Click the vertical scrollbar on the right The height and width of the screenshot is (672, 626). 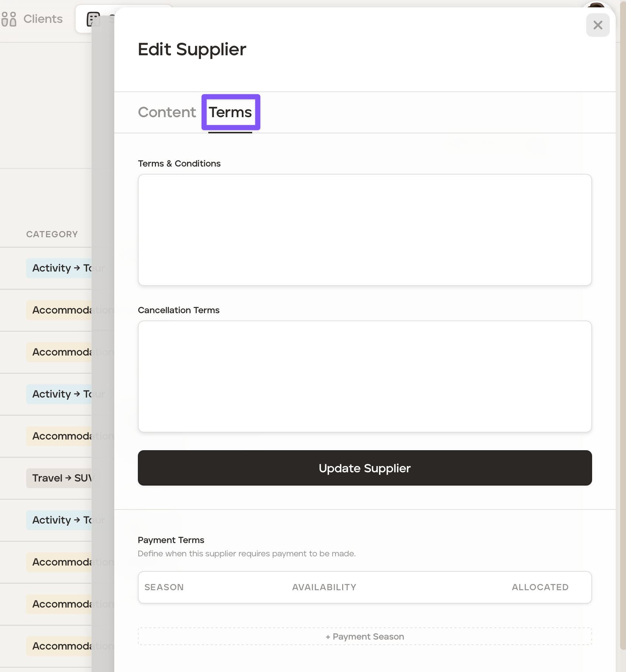(623, 332)
